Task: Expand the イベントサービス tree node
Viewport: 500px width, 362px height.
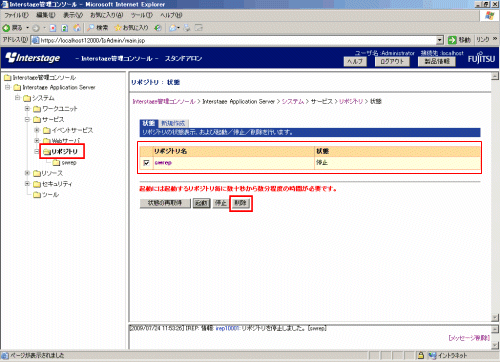Action: (x=37, y=130)
